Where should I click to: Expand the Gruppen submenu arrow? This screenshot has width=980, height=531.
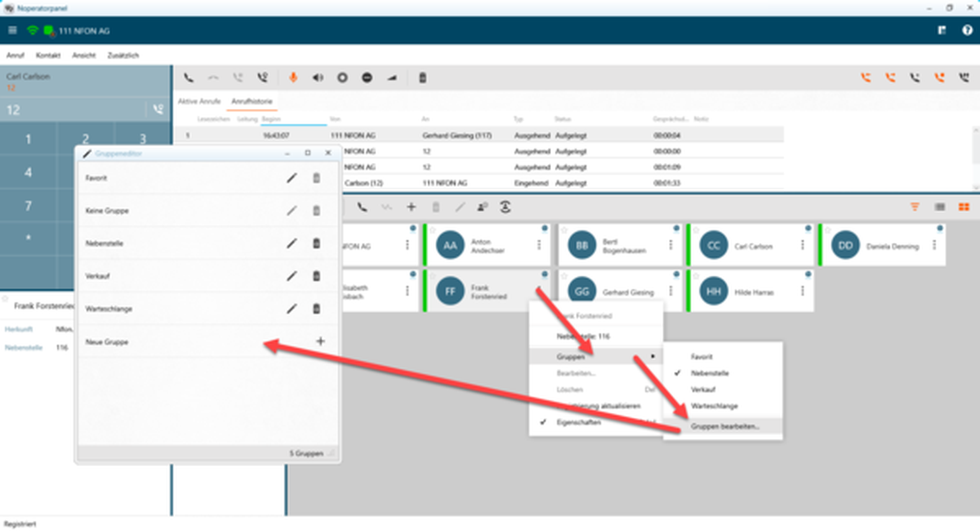(x=653, y=356)
